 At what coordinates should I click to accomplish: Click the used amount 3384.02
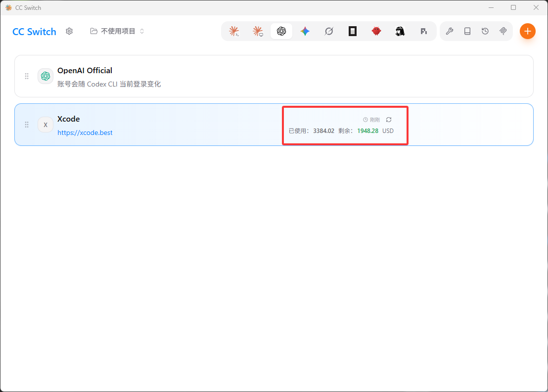323,131
